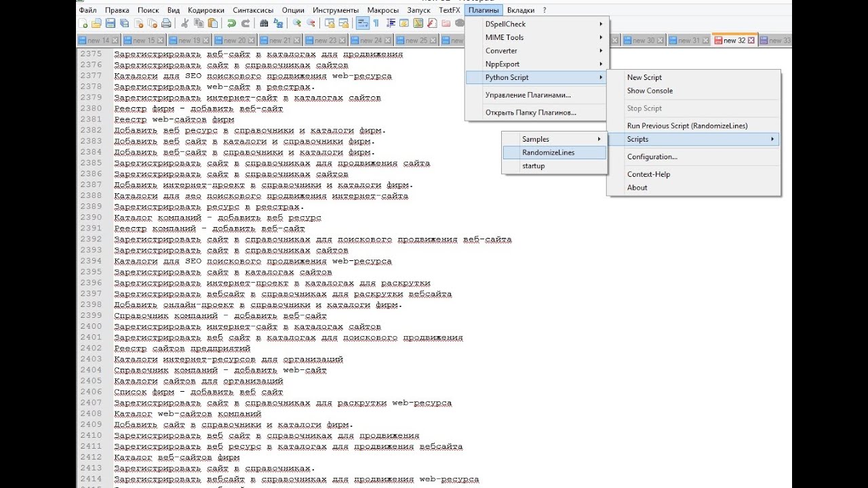Click text 'Каталоги сайтов для организаций'
This screenshot has width=868, height=488.
pos(198,381)
